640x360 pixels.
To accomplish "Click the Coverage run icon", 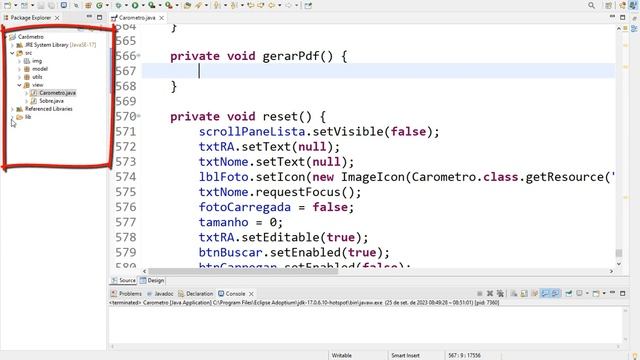I will [151, 5].
